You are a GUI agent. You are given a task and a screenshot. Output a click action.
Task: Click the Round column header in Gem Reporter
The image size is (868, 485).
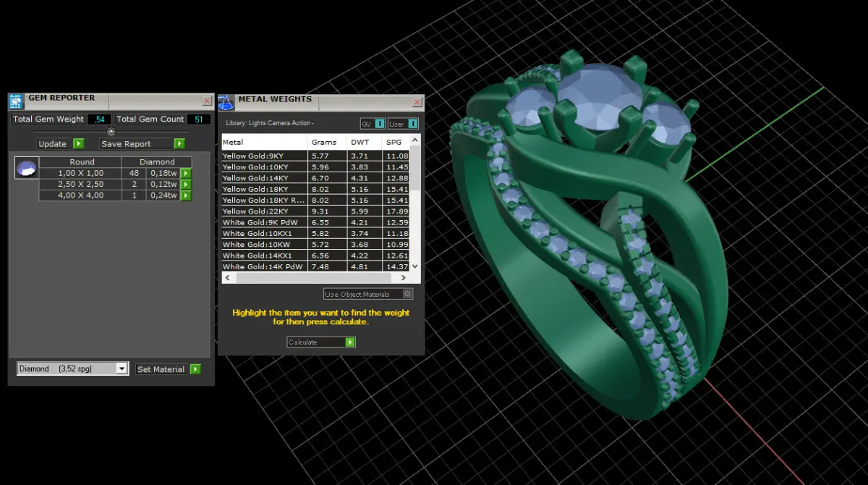click(82, 162)
